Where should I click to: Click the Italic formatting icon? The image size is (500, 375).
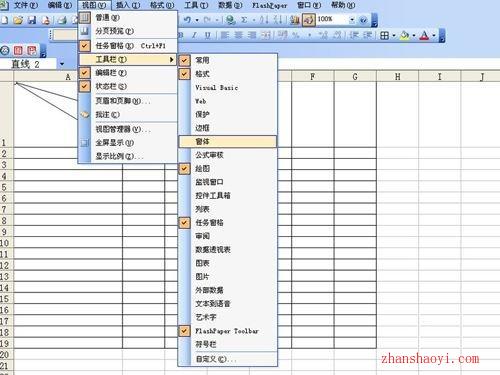point(194,35)
